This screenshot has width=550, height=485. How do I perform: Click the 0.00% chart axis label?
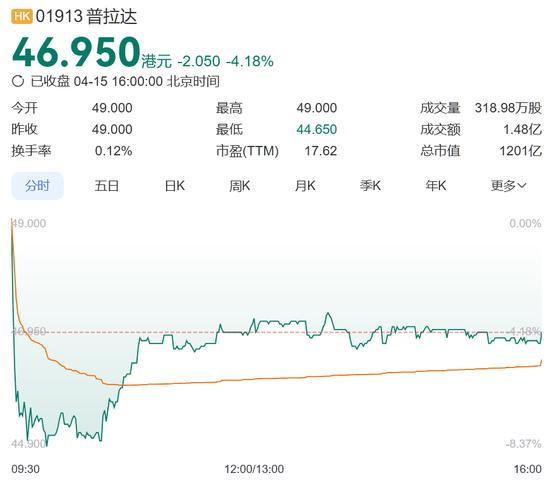525,223
